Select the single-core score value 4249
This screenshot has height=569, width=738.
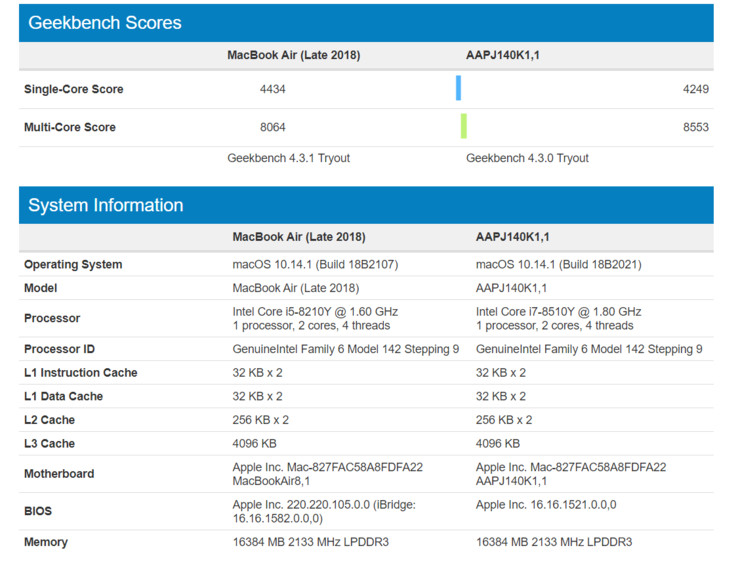[x=696, y=89]
